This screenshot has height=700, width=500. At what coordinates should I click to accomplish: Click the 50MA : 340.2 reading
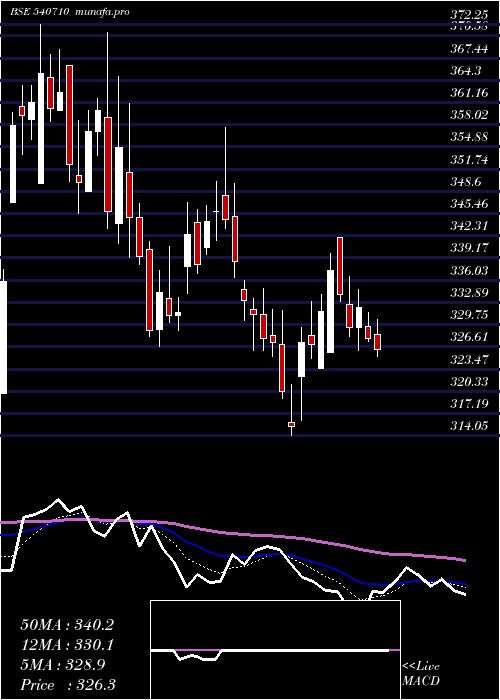pyautogui.click(x=67, y=625)
